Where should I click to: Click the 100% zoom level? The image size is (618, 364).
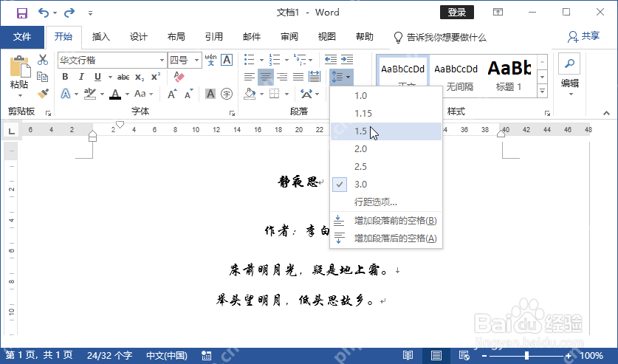tap(591, 356)
